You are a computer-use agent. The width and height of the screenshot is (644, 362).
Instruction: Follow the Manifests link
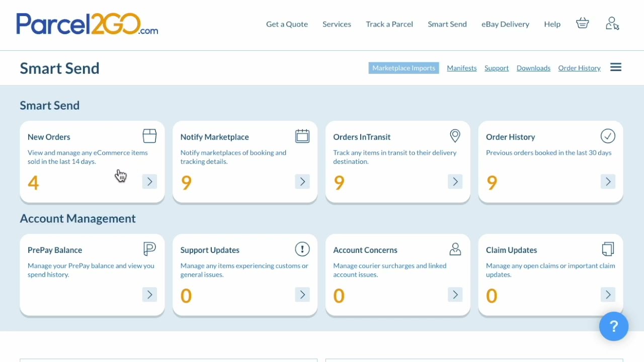[462, 68]
